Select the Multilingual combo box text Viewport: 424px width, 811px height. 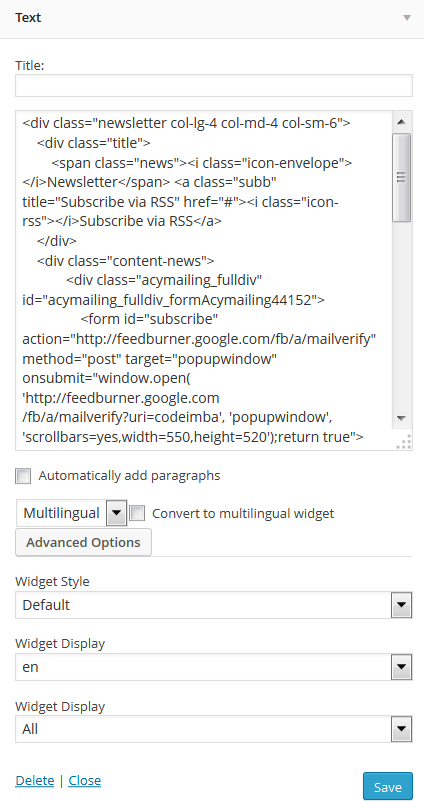click(62, 513)
